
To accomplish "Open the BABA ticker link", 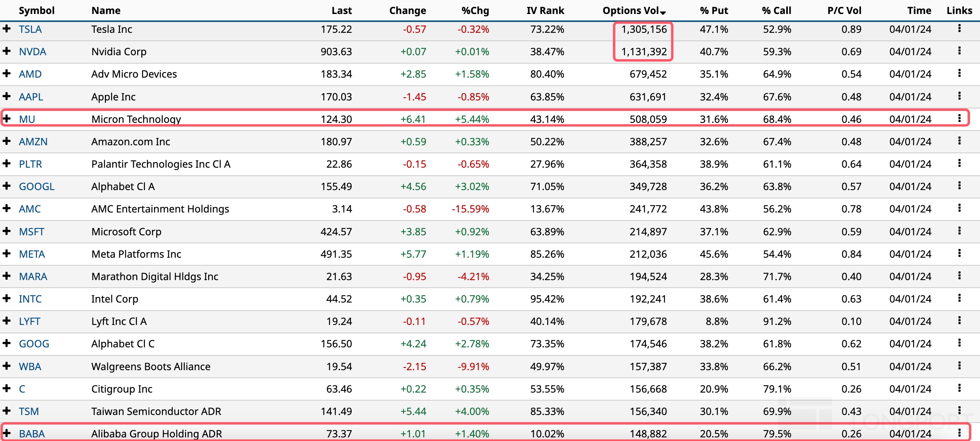I will point(32,434).
